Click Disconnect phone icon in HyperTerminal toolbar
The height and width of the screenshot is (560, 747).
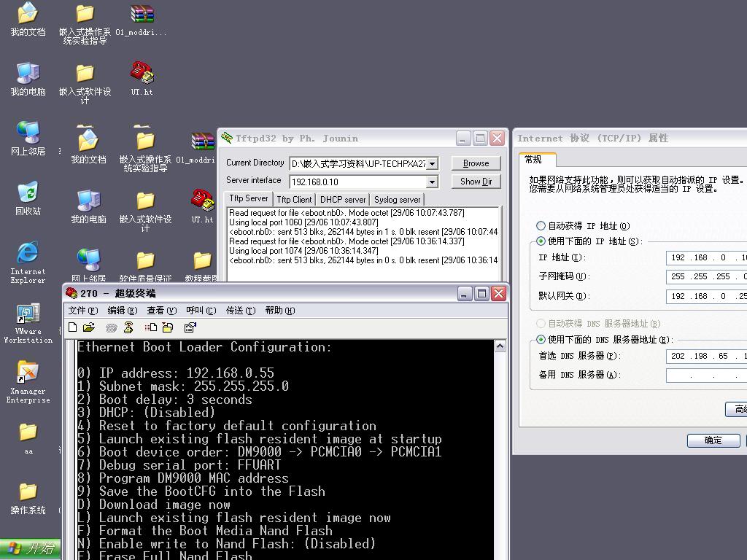[x=128, y=327]
